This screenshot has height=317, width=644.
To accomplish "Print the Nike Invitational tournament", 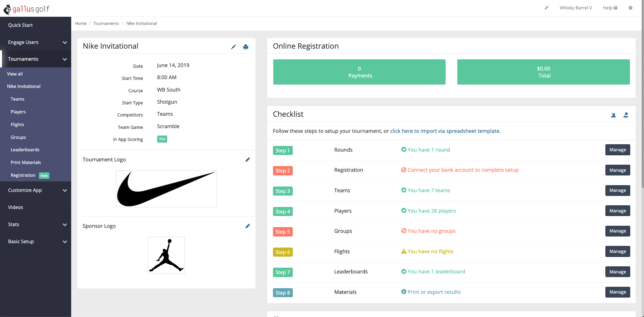I will click(x=246, y=47).
